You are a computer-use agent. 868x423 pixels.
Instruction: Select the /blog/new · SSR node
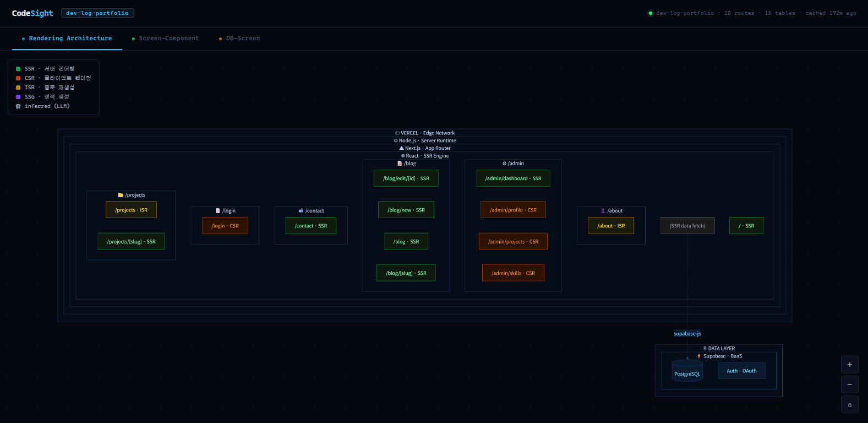(406, 210)
